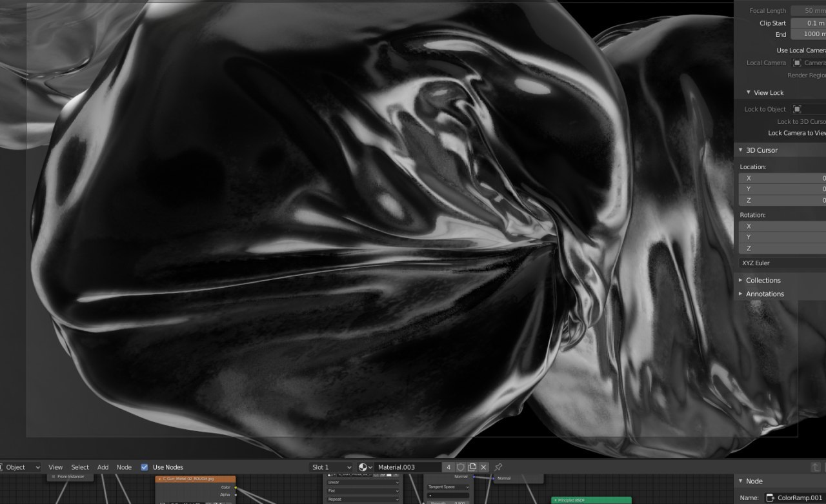Open the Linear interpolation dropdown in image node
Screen dimensions: 826x504
click(363, 482)
